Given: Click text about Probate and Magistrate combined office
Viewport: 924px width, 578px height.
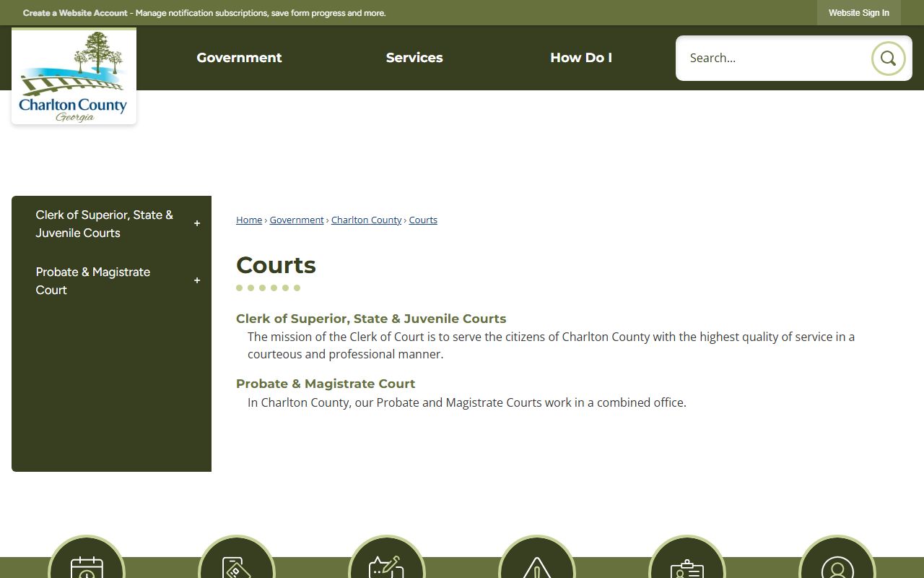Looking at the screenshot, I should [466, 402].
